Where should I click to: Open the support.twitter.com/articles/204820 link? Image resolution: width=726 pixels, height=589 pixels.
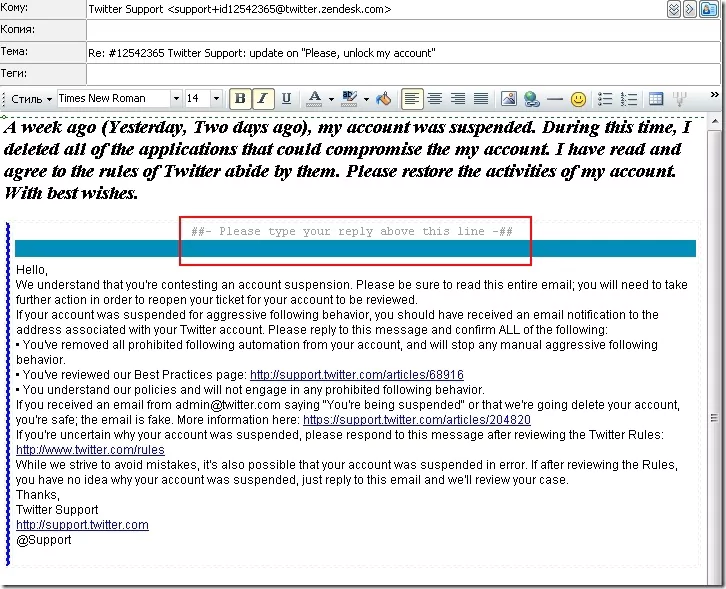pos(417,420)
